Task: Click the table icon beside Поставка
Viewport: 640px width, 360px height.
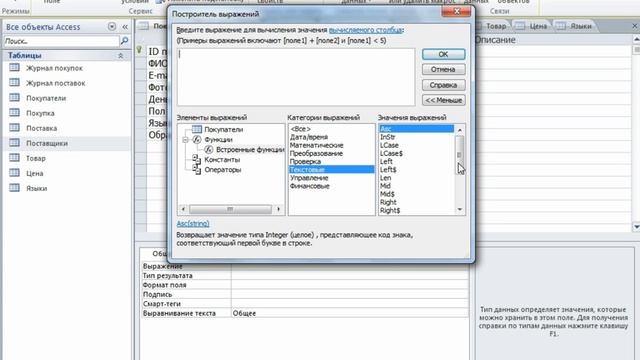Action: click(x=14, y=128)
